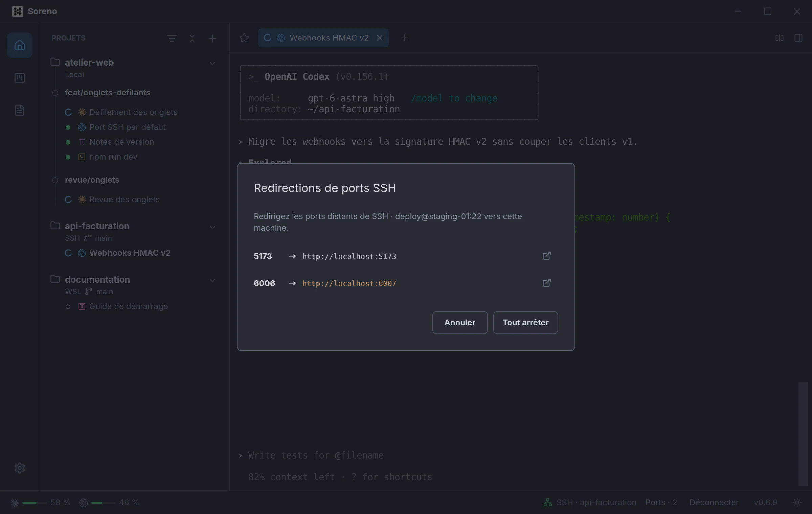Image resolution: width=812 pixels, height=514 pixels.
Task: Open Revue des onglets session
Action: click(x=124, y=200)
